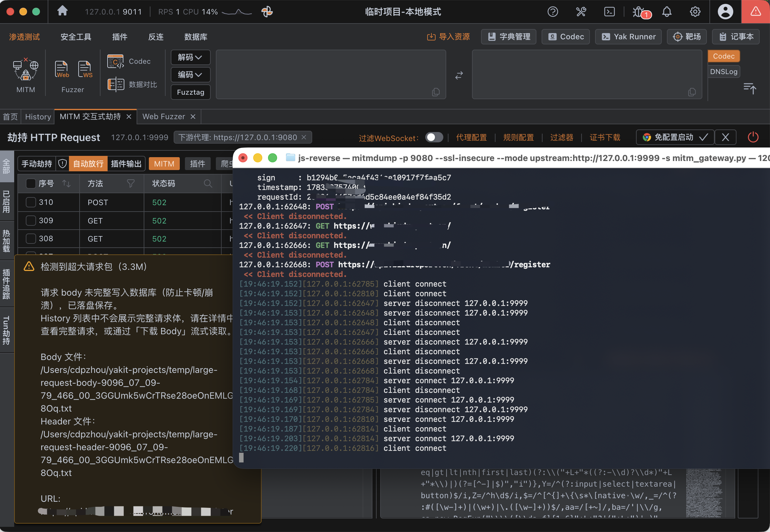Click shield icon next to 手动劫持
This screenshot has height=532, width=770.
click(63, 164)
